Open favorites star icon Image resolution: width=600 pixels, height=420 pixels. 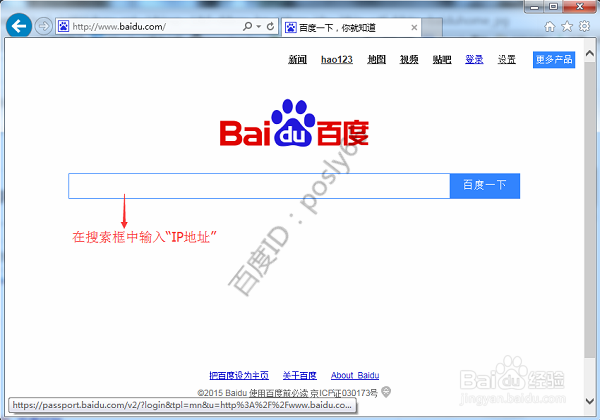[567, 26]
